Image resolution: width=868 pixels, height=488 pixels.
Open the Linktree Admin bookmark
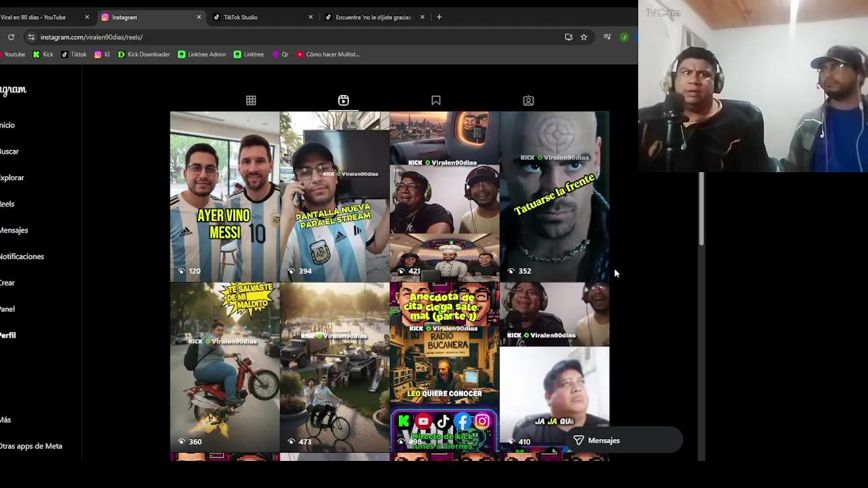[x=202, y=54]
